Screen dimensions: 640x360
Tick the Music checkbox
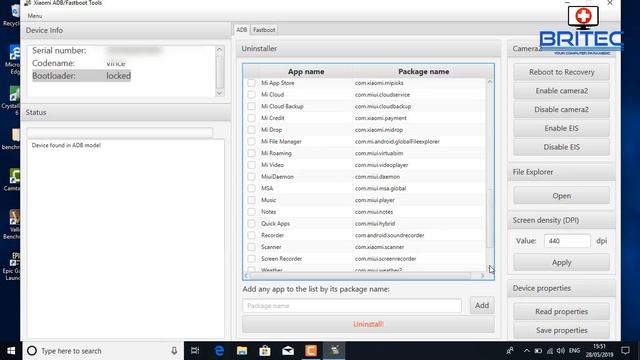(x=251, y=200)
